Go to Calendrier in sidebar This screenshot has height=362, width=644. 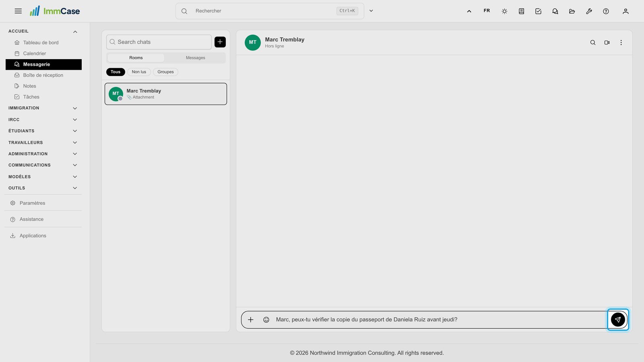pos(43,53)
